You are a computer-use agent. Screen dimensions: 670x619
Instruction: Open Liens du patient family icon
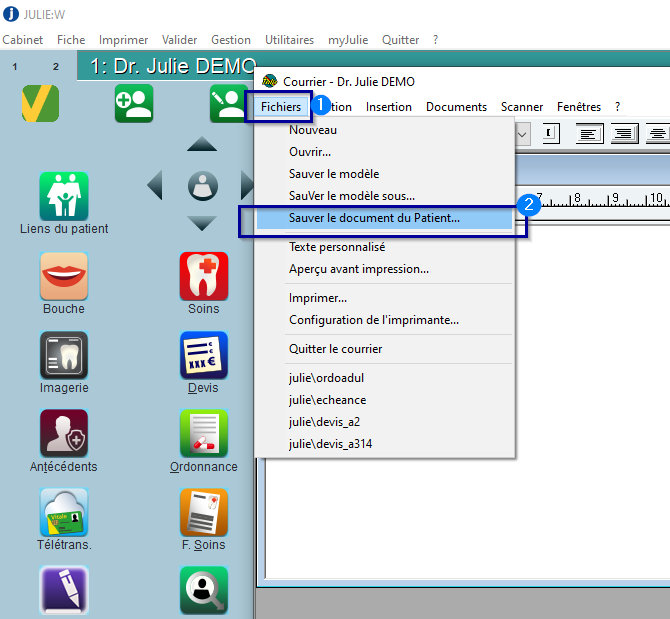coord(64,197)
